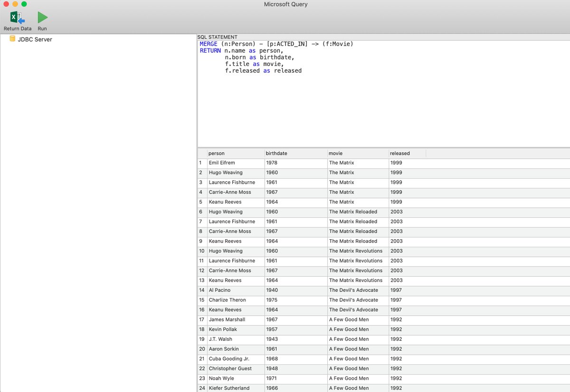Click the green Run query icon
570x392 pixels.
click(x=42, y=17)
